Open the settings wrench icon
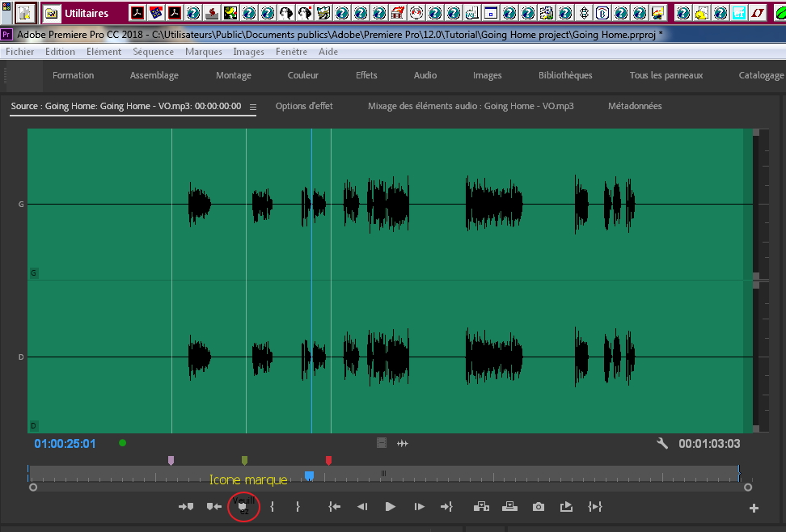This screenshot has height=532, width=786. [x=662, y=443]
